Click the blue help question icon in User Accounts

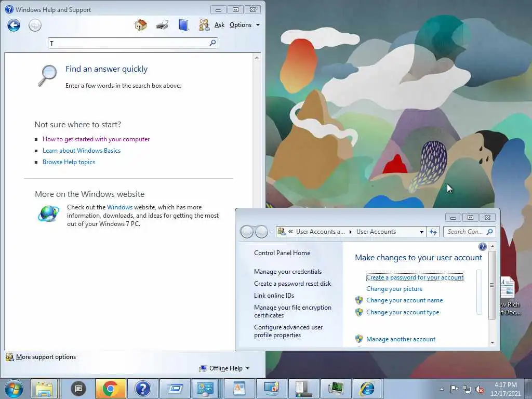(482, 247)
